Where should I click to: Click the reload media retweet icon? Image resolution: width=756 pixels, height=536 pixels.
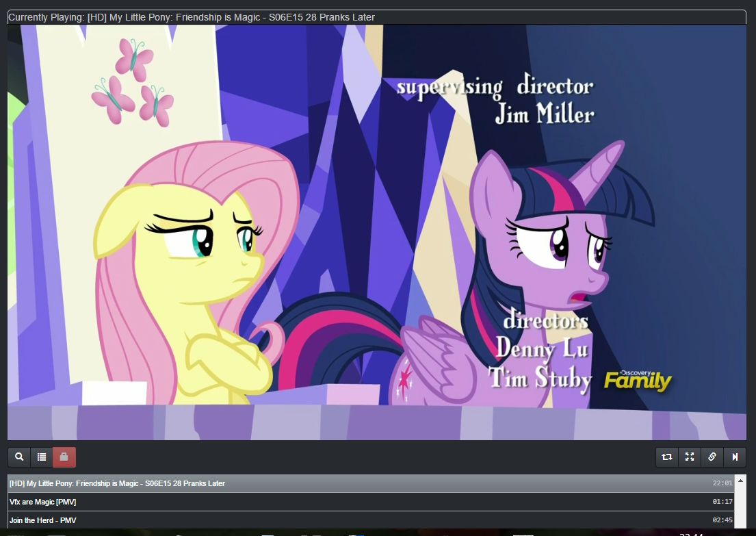[667, 457]
